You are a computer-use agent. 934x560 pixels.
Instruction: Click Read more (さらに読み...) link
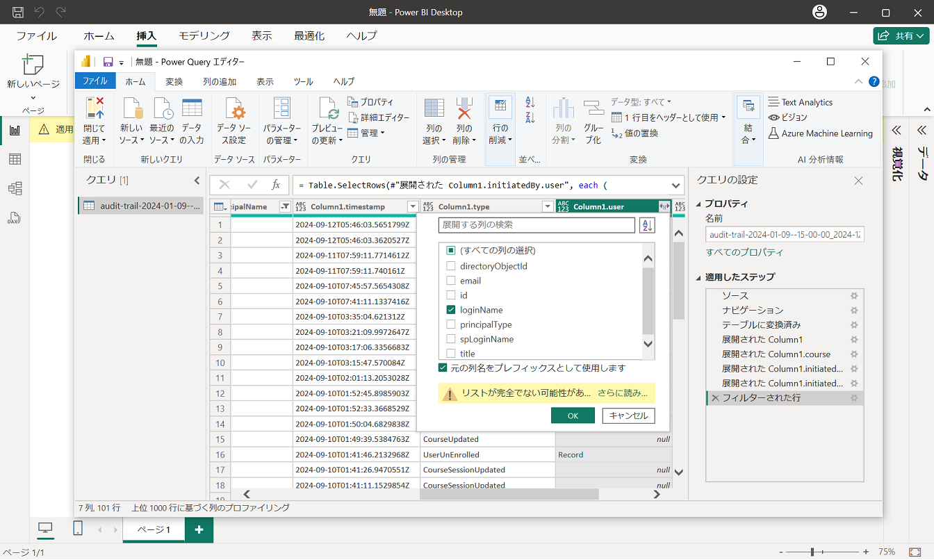coord(623,393)
